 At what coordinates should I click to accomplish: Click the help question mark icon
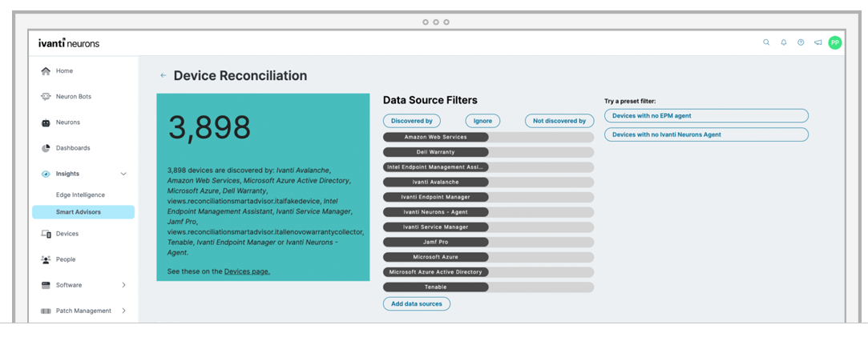801,42
